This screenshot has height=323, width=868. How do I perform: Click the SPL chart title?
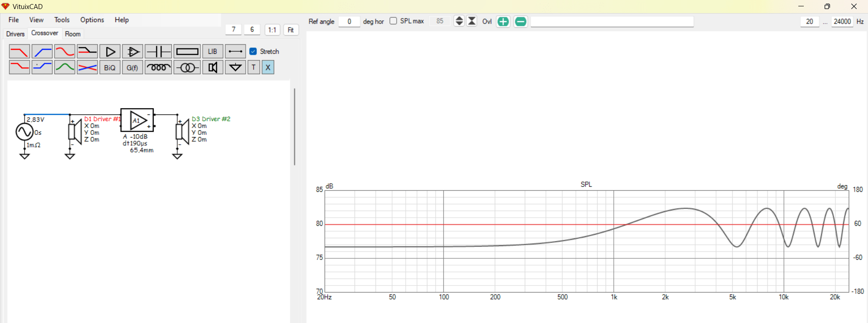[586, 184]
